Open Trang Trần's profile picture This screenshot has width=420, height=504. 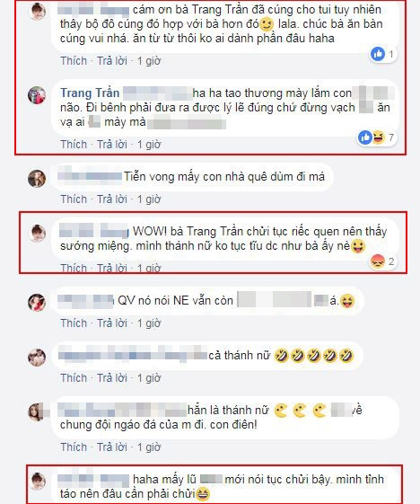click(x=37, y=95)
